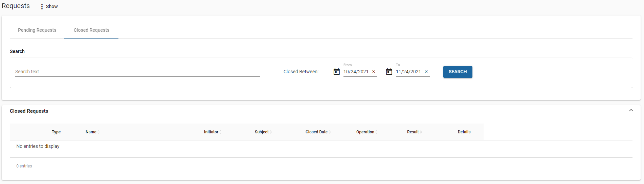Open the To date calendar icon
644x184 pixels.
pos(389,72)
